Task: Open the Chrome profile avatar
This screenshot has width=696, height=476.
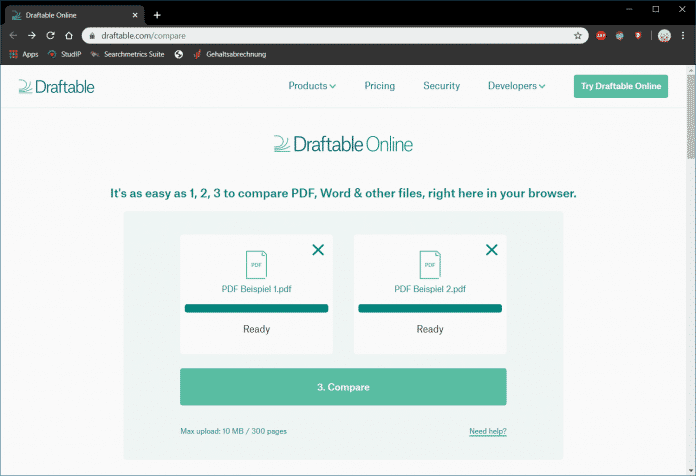Action: [x=664, y=35]
